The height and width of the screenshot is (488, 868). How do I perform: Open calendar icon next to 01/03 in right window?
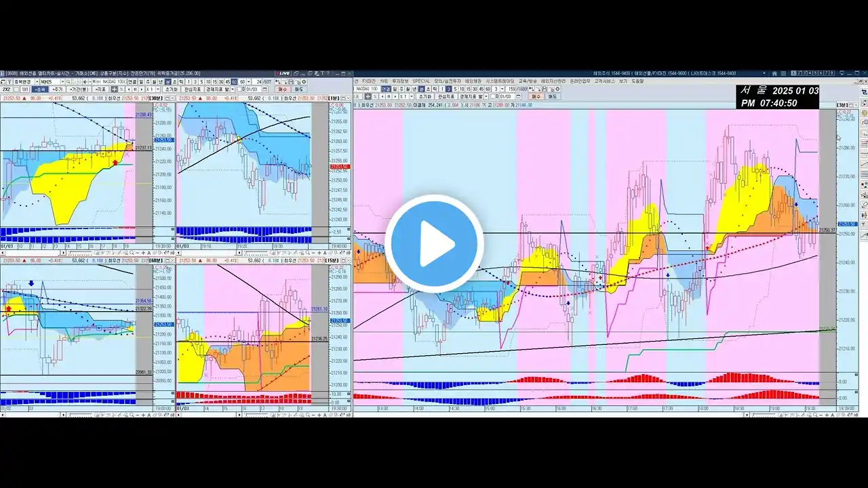pos(519,97)
